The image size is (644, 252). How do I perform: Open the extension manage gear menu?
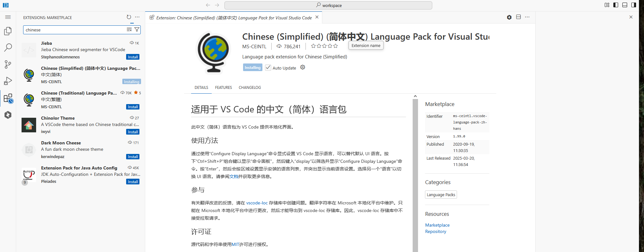tap(303, 67)
